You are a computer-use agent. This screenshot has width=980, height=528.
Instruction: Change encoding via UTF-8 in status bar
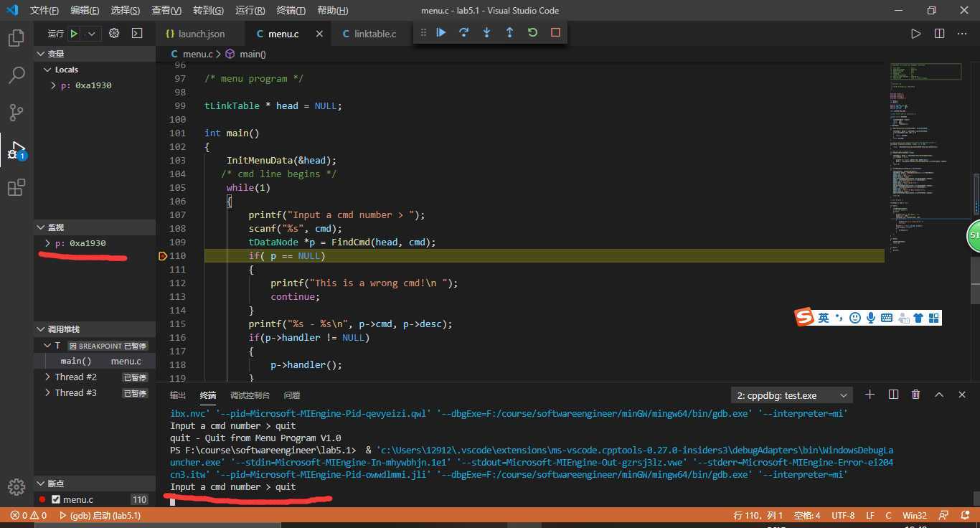843,515
